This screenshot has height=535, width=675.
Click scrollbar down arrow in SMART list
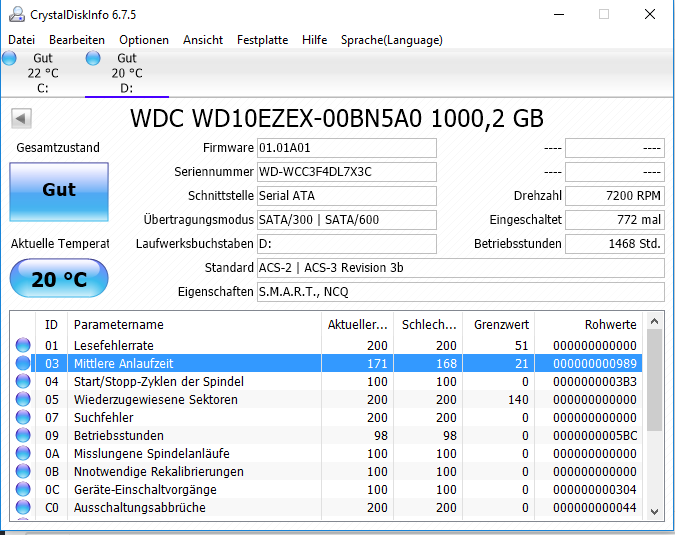pyautogui.click(x=654, y=511)
